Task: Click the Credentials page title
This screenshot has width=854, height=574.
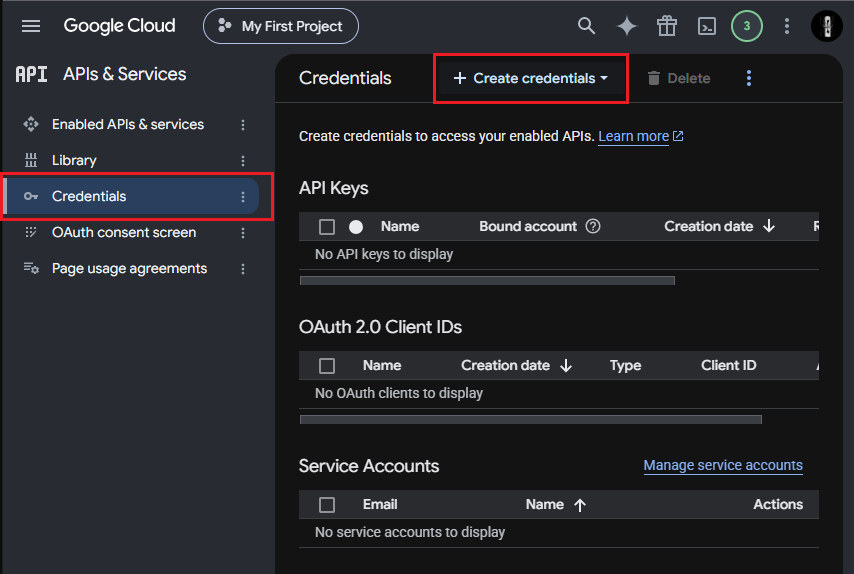Action: pyautogui.click(x=345, y=78)
